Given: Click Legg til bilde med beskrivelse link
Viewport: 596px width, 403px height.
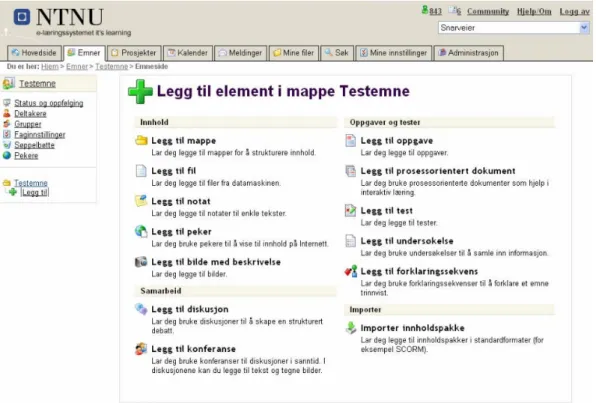Looking at the screenshot, I should click(x=216, y=262).
